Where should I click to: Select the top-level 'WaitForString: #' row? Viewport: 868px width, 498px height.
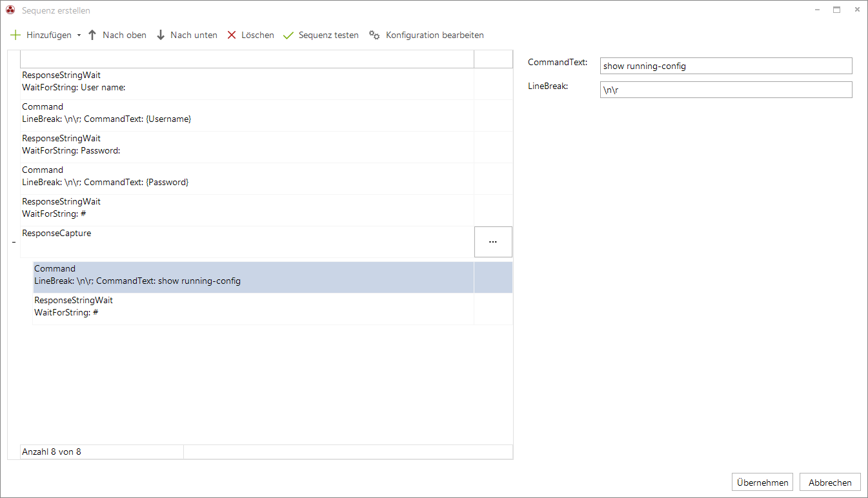267,210
